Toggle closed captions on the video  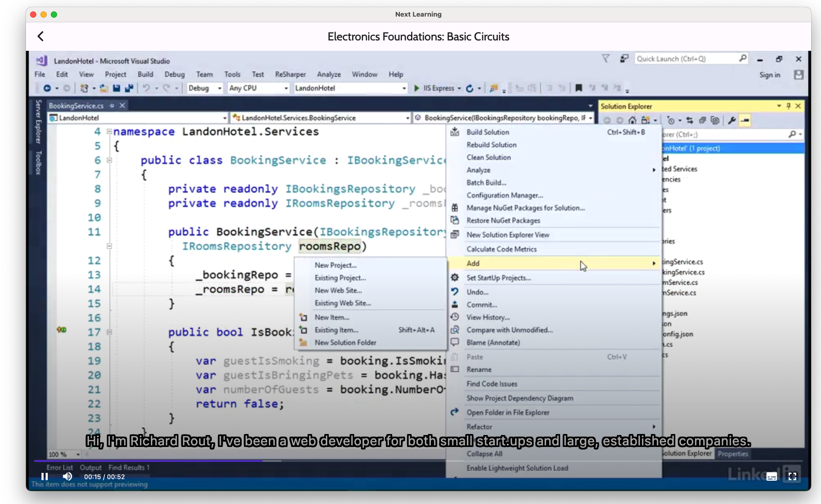point(771,477)
